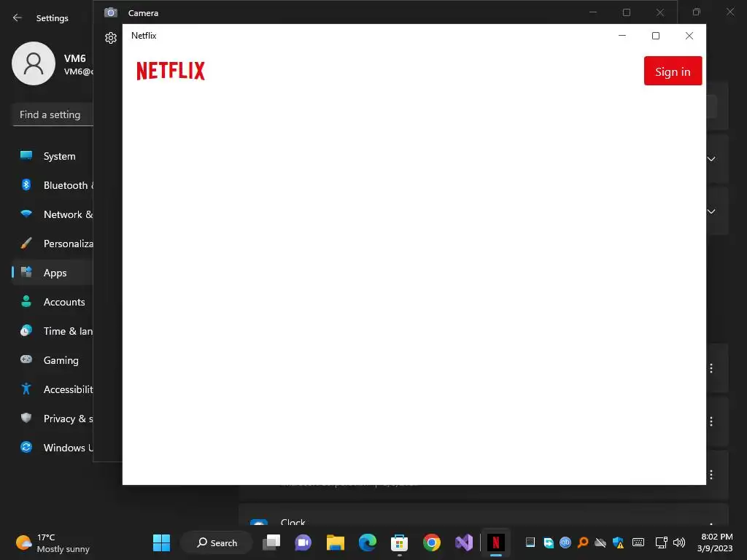The width and height of the screenshot is (747, 560).
Task: Open the Camera settings gear icon
Action: [x=111, y=38]
